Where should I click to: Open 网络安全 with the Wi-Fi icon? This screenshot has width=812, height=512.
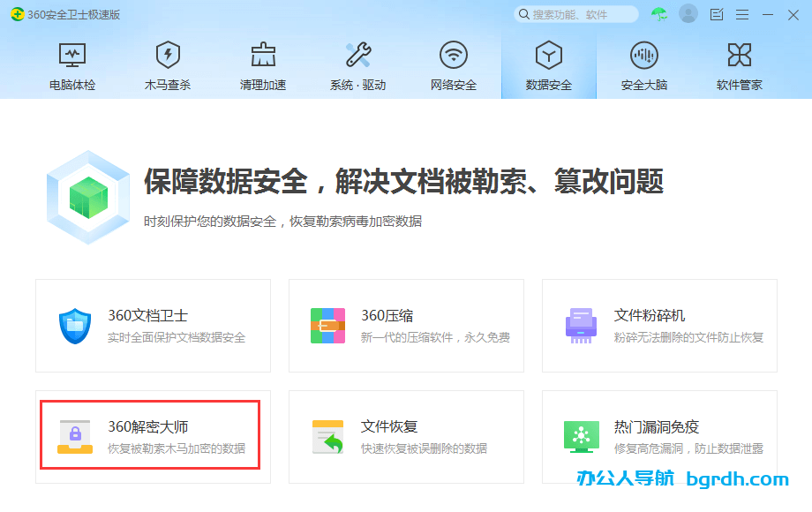point(453,55)
